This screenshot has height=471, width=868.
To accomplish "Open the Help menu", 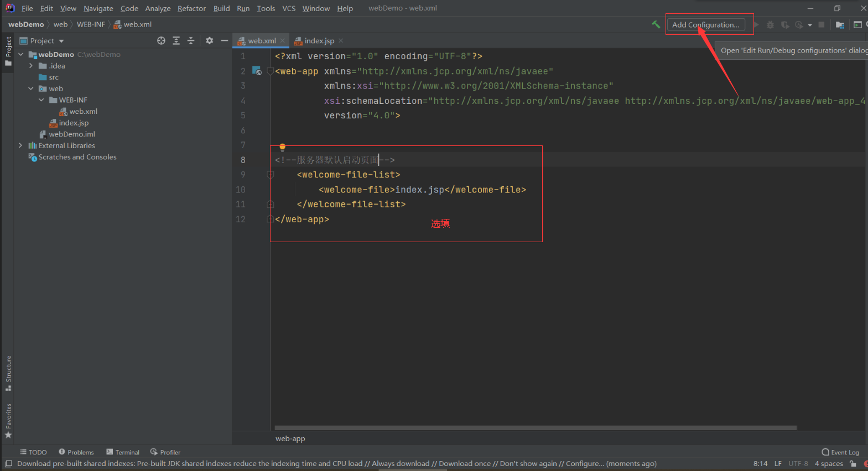I will 345,8.
